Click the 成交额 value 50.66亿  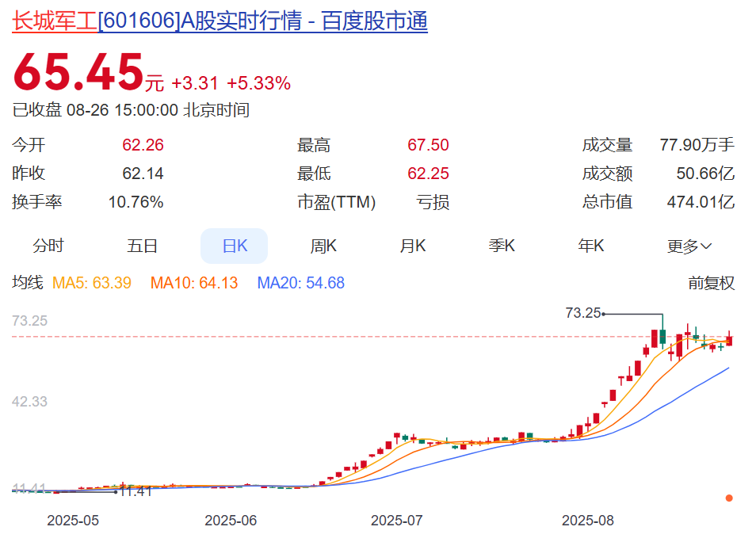pyautogui.click(x=705, y=173)
